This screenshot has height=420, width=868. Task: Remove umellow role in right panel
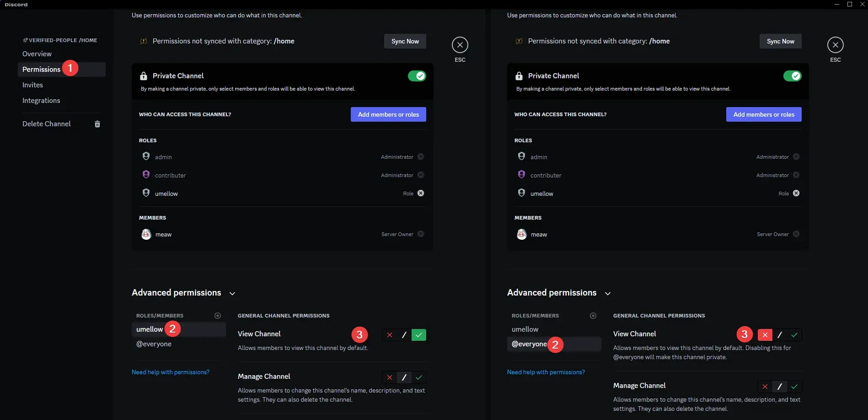(x=796, y=193)
